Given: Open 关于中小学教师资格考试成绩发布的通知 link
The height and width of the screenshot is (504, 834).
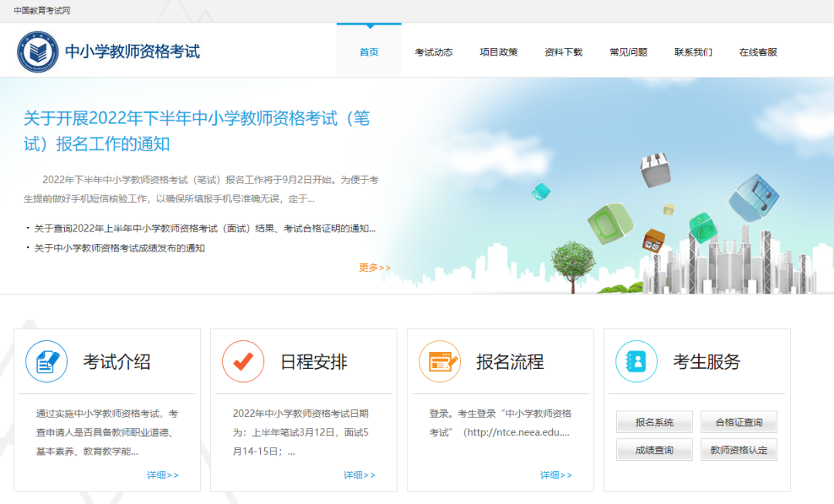Looking at the screenshot, I should click(120, 249).
